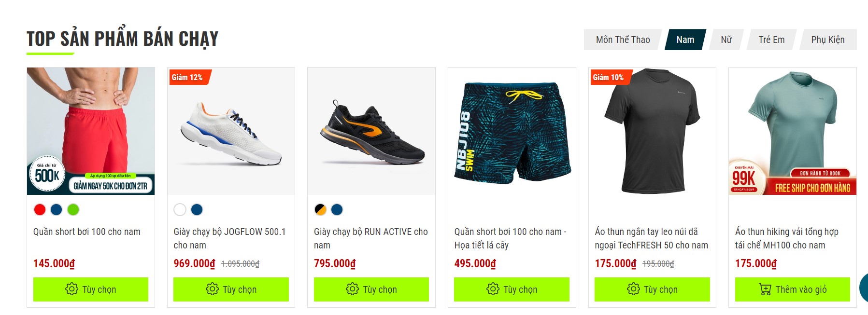Screen dimensions: 868x315
Task: Click the gear icon under RUN ACTIVE shoes
Action: point(353,289)
